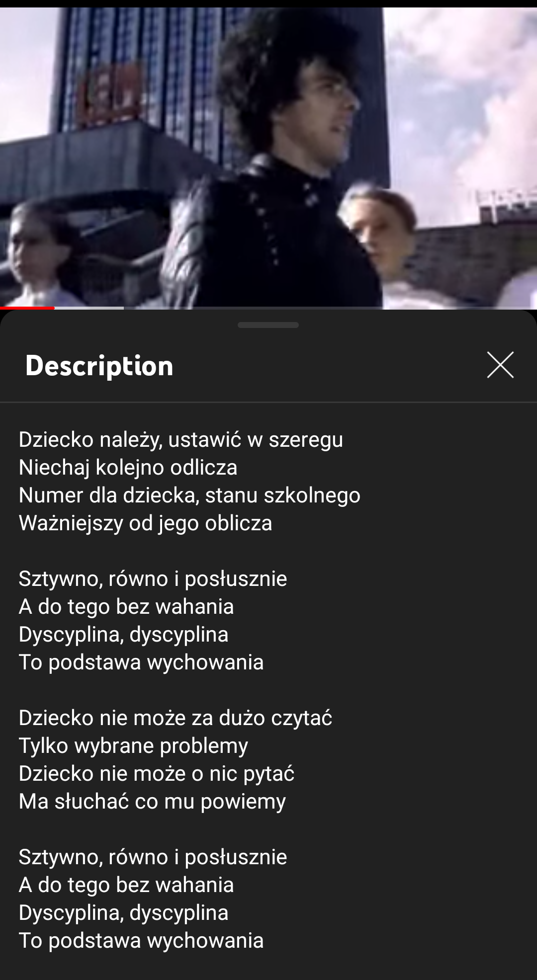Select the line 'Dziecko należy, ustawić w szeregu'
The image size is (537, 980).
[181, 440]
